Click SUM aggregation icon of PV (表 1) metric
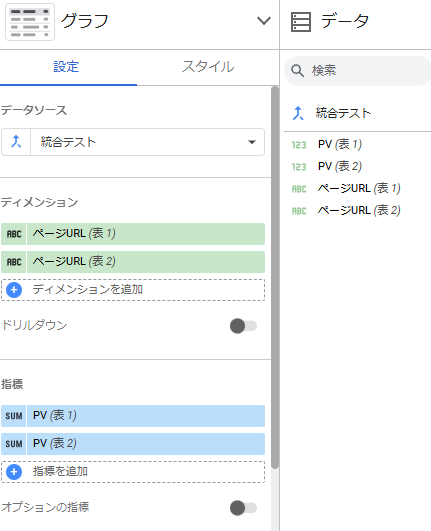431x531 pixels. (14, 416)
